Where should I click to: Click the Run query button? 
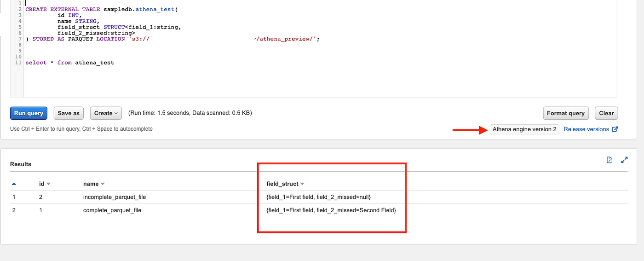29,113
